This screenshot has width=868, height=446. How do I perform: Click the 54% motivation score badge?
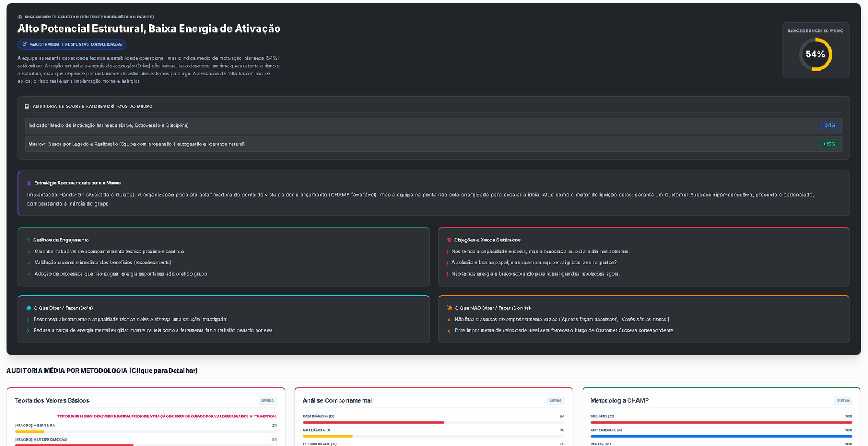tap(830, 125)
